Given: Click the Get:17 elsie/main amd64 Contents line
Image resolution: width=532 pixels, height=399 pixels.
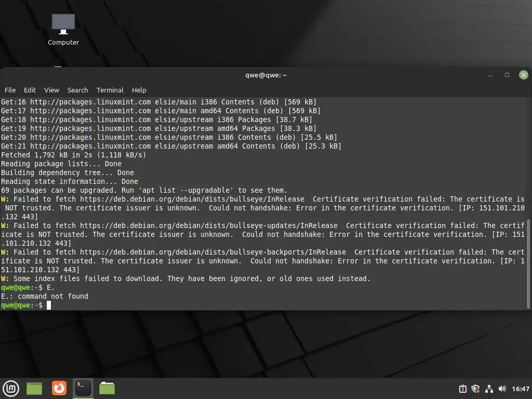Looking at the screenshot, I should pyautogui.click(x=161, y=111).
